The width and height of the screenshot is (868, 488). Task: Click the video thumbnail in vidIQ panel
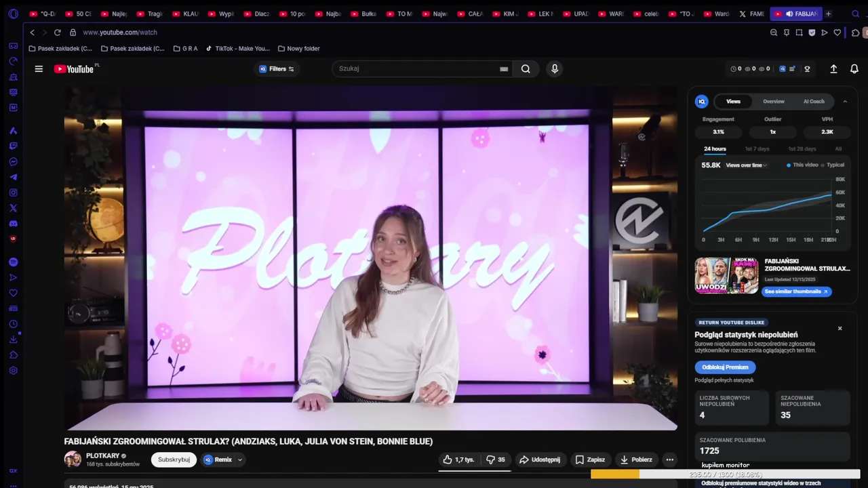726,275
